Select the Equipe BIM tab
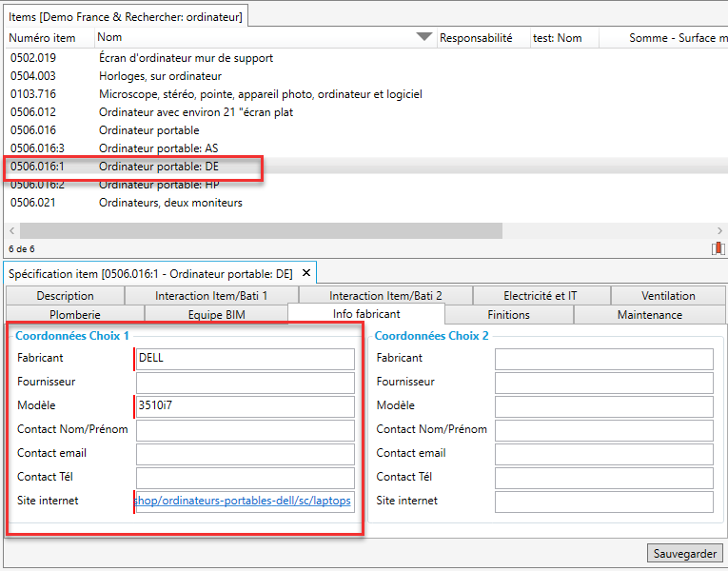The image size is (728, 571). click(215, 314)
